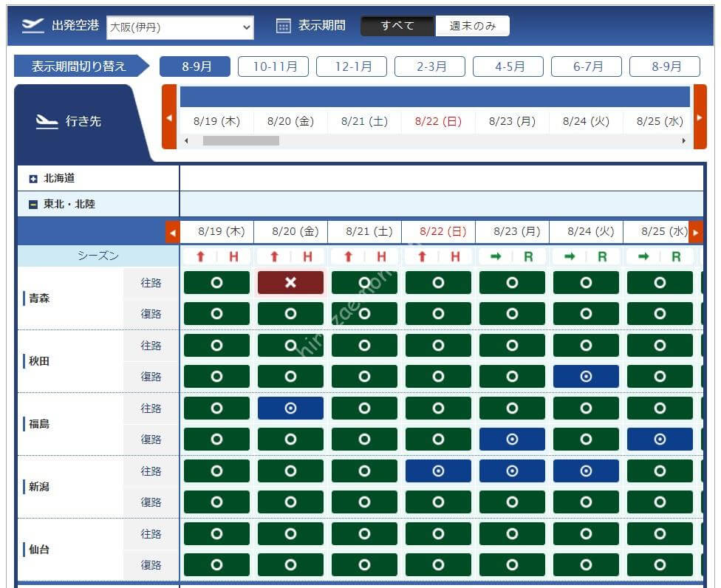721x588 pixels.
Task: Select 福島 復路 blue seat on 8/25
Action: (x=660, y=439)
